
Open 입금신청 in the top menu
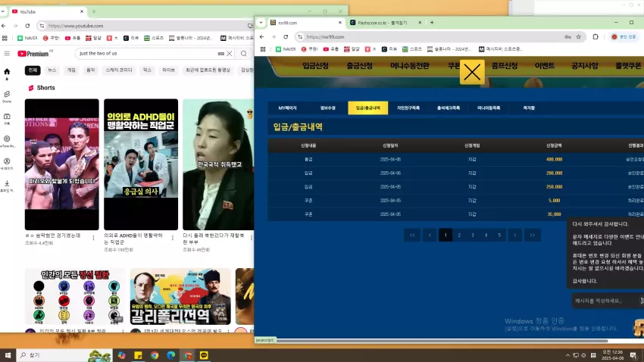315,66
